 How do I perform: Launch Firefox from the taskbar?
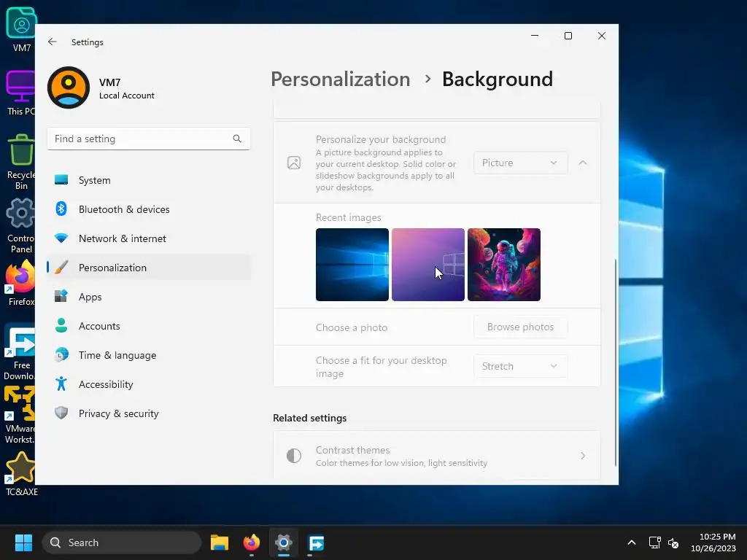tap(252, 542)
